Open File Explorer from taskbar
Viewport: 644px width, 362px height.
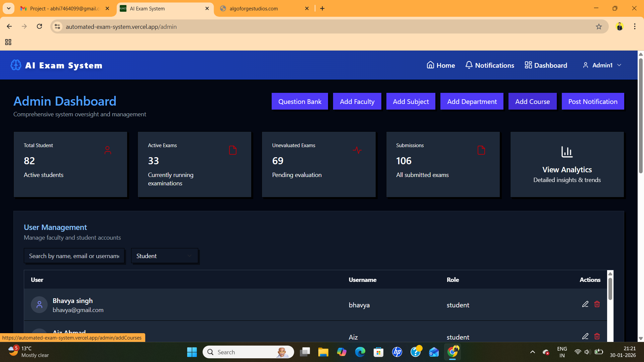323,352
